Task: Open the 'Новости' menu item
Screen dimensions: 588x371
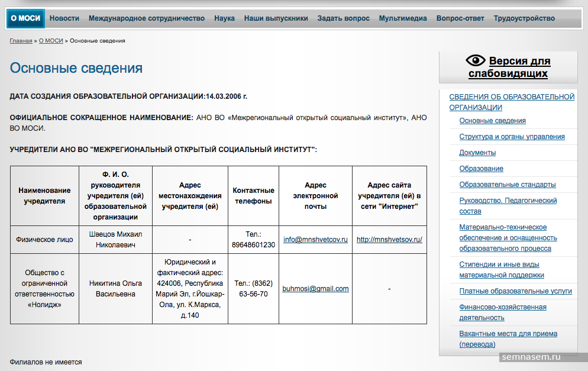Action: (64, 18)
